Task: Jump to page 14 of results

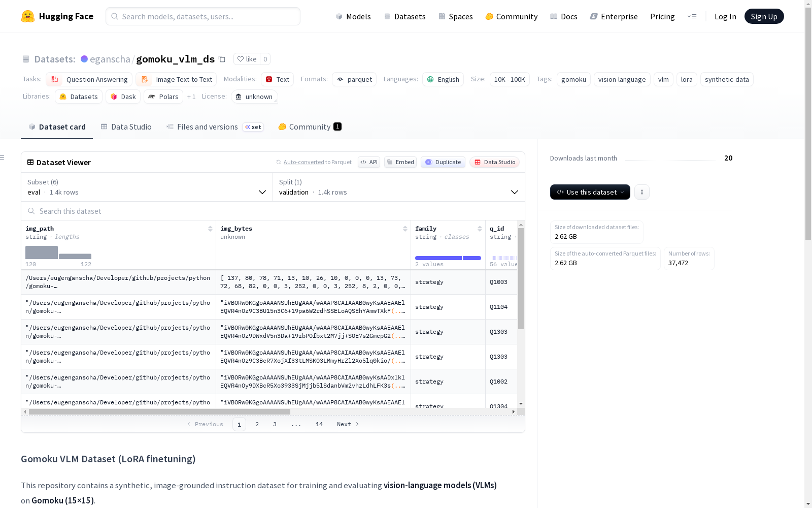Action: point(319,424)
